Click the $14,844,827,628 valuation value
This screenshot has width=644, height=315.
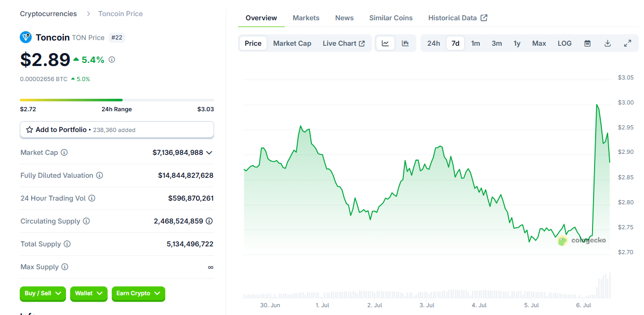point(186,176)
